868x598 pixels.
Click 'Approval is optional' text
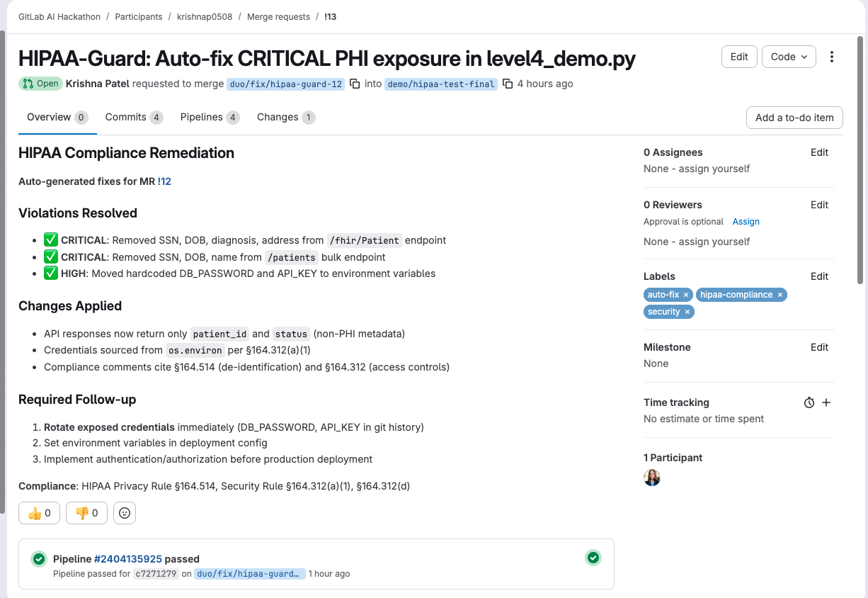click(684, 222)
